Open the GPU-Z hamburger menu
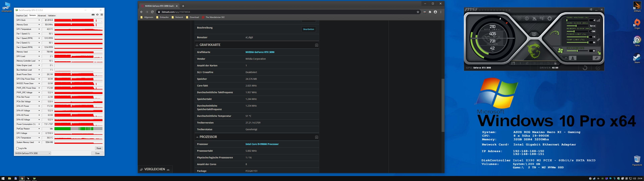 [102, 15]
